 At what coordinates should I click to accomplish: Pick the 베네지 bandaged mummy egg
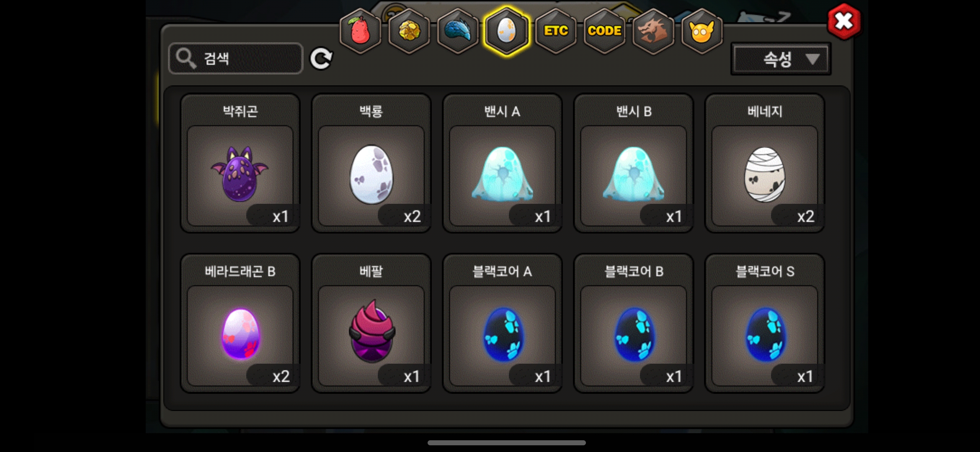pos(765,163)
